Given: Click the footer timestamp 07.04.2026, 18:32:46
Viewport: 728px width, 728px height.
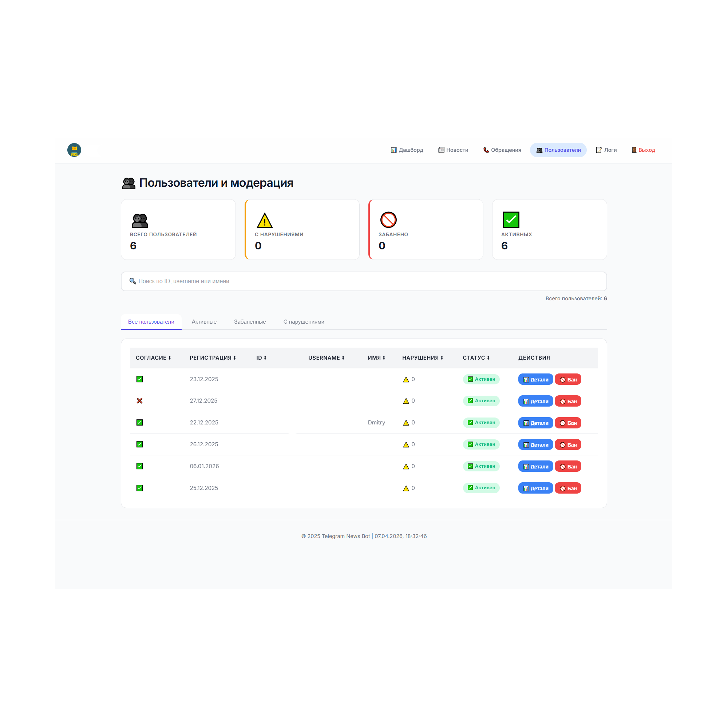Looking at the screenshot, I should [400, 536].
